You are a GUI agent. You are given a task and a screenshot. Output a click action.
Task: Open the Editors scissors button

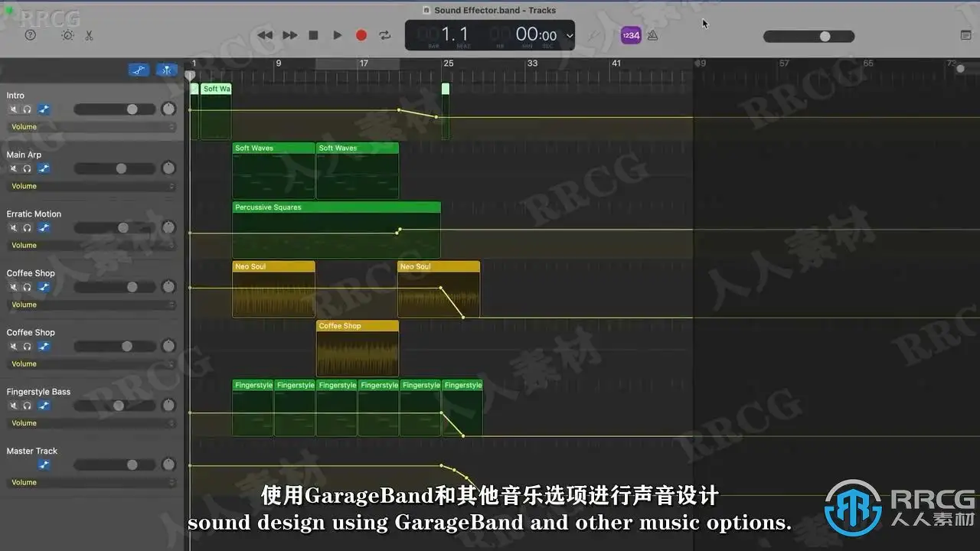click(89, 35)
